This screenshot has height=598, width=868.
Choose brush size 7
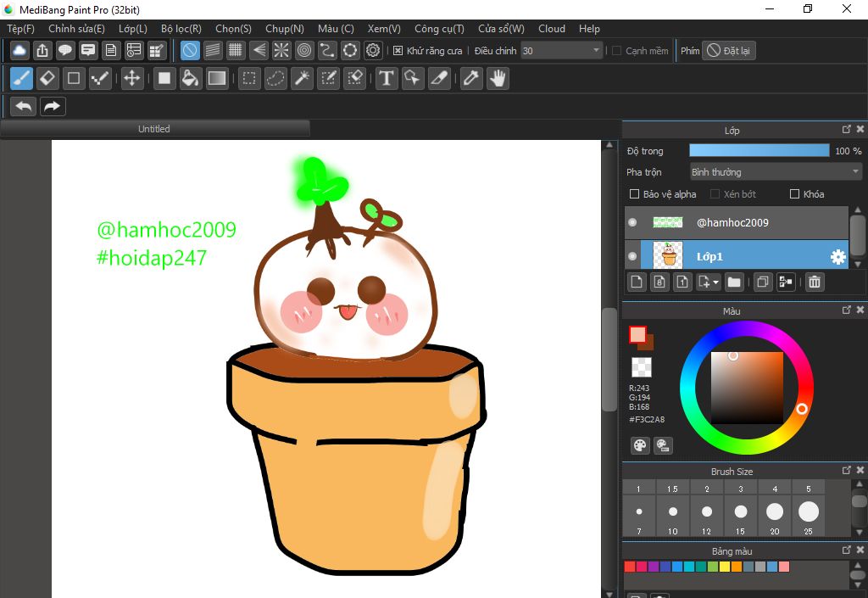point(638,516)
